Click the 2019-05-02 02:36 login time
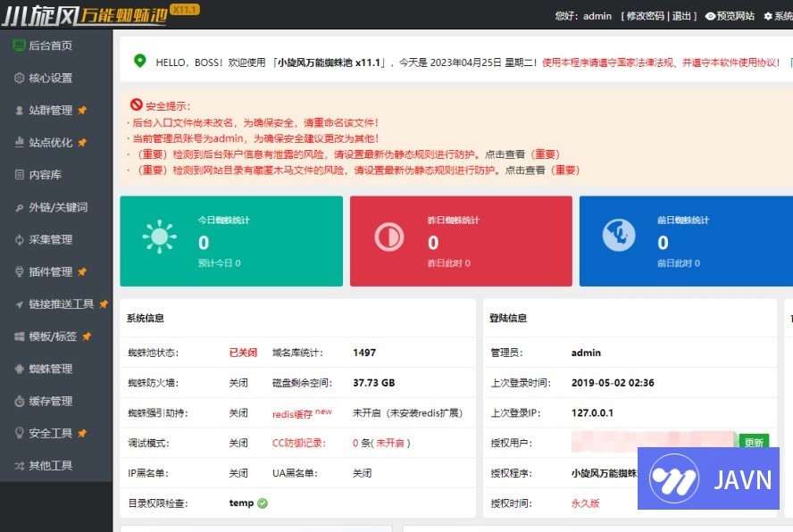 [x=613, y=383]
